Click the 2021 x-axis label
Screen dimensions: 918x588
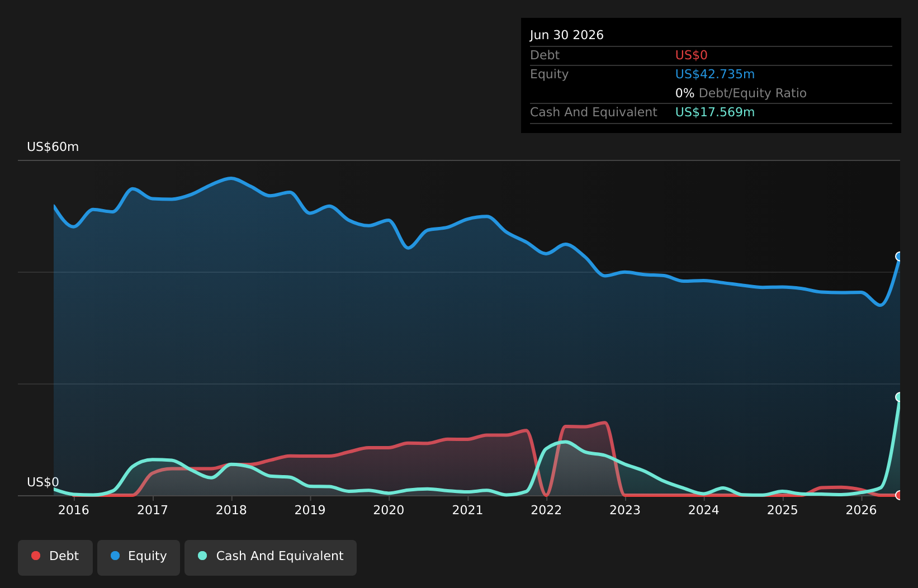pyautogui.click(x=467, y=510)
